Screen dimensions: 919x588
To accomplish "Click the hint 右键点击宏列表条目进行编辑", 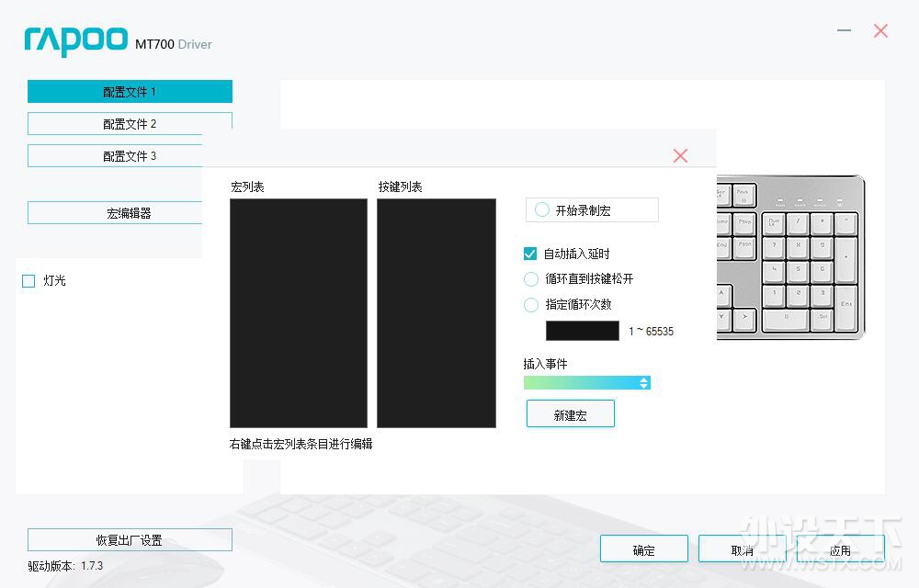I will [301, 444].
